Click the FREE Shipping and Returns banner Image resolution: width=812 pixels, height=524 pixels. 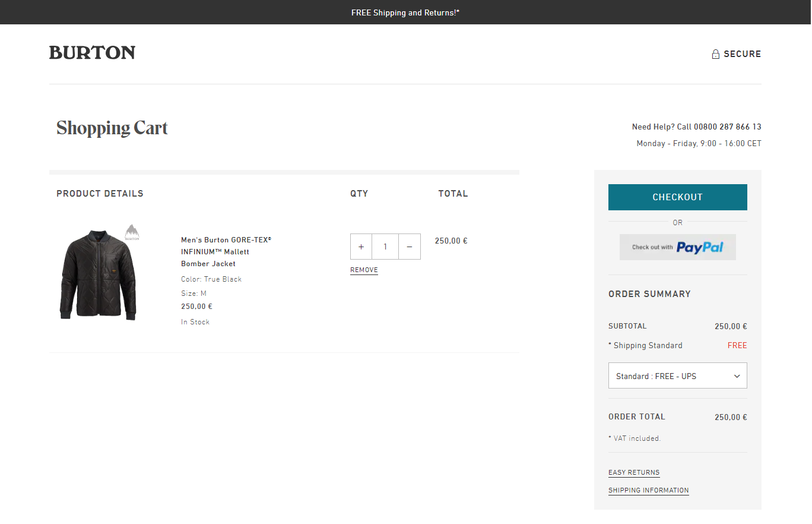405,12
